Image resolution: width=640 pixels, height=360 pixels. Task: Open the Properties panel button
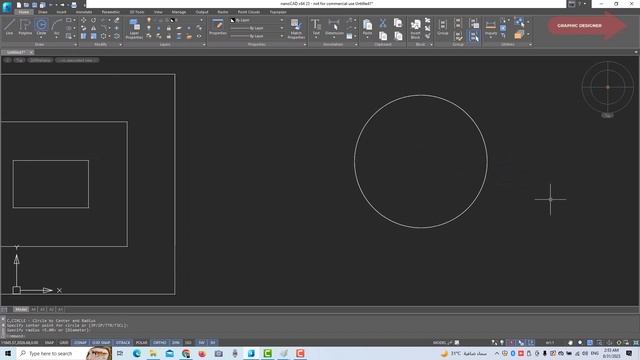tap(218, 27)
